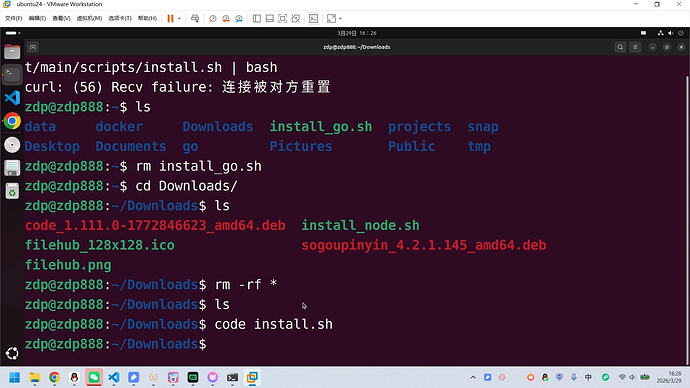Click the stretch guest display icon
The width and height of the screenshot is (690, 388).
331,18
